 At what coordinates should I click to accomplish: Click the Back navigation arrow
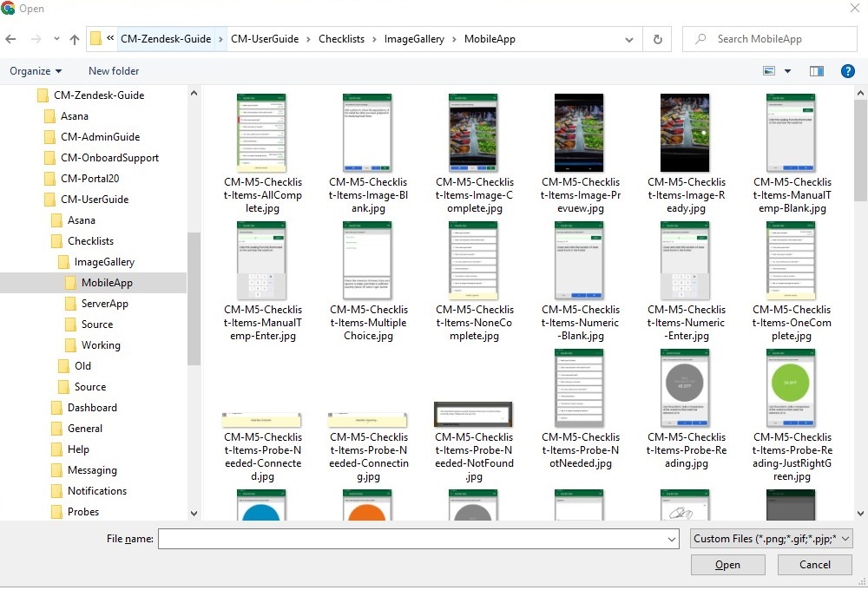pyautogui.click(x=11, y=39)
